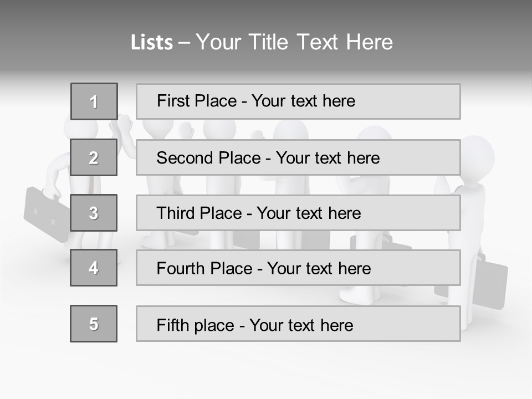Click the First Place text bar
Screen dimensions: 532x399
(x=298, y=101)
